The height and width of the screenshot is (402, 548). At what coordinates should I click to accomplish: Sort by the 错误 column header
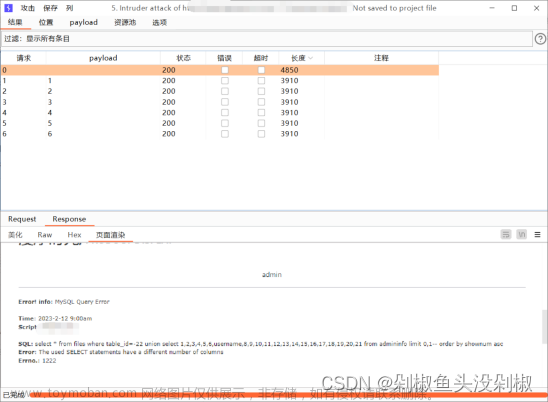click(224, 58)
